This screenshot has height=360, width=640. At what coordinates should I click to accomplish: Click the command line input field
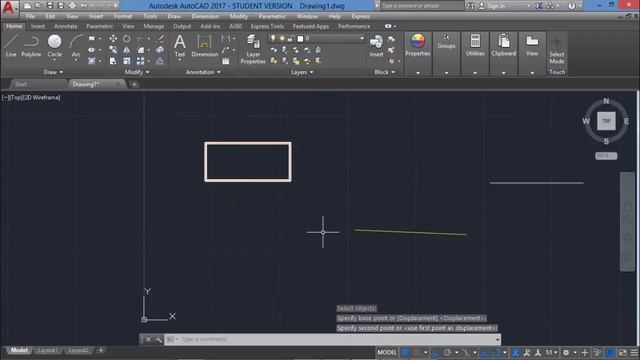coord(333,339)
